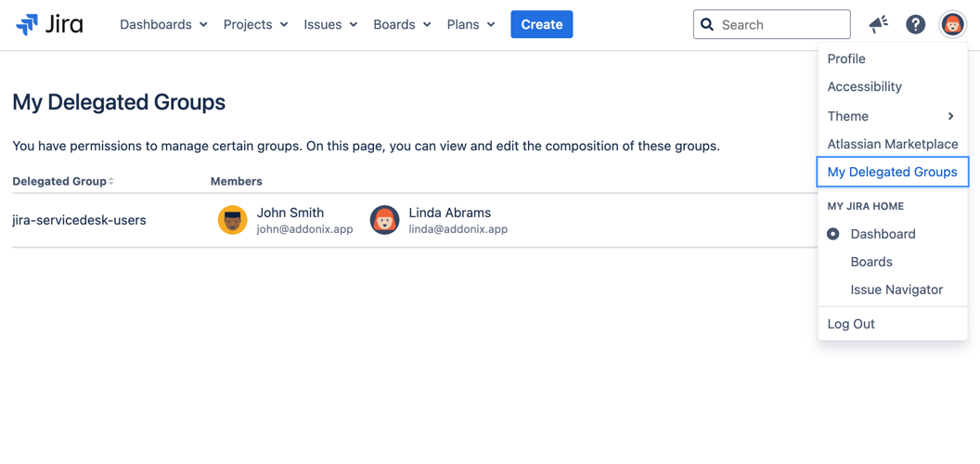Viewport: 980px width, 464px height.
Task: Click the user profile avatar icon
Action: 953,25
